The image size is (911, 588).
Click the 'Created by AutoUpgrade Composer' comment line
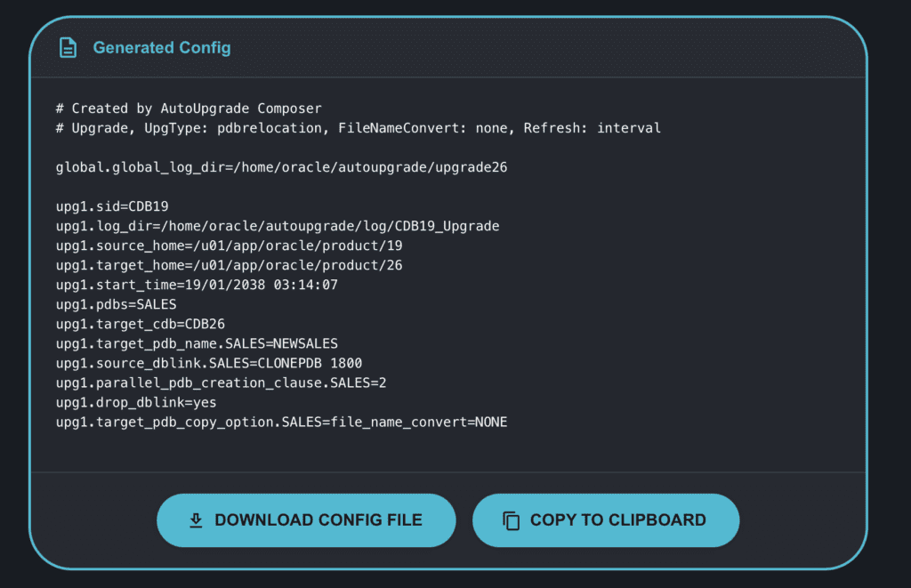pyautogui.click(x=189, y=109)
